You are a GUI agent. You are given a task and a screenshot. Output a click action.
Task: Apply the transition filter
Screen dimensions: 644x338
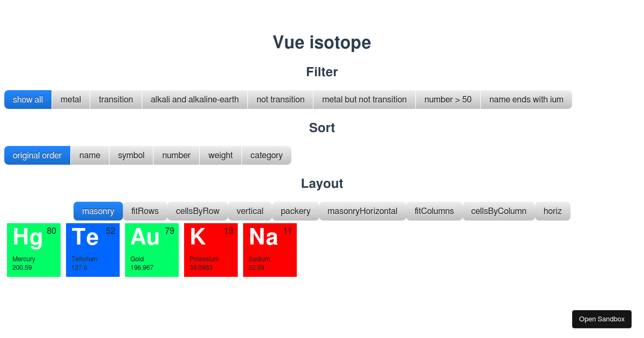click(115, 99)
